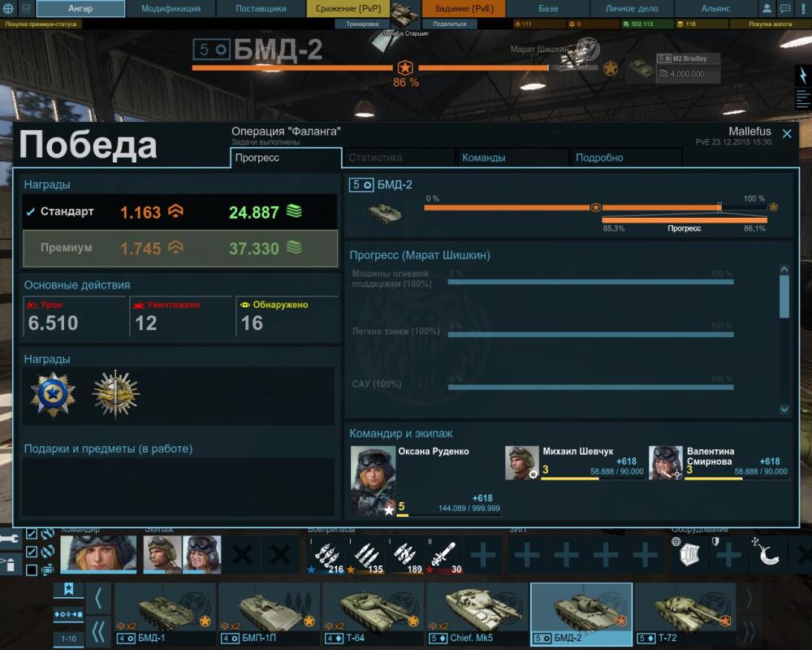Toggle the third unchecked checkbox
This screenshot has width=812, height=650.
pyautogui.click(x=32, y=570)
